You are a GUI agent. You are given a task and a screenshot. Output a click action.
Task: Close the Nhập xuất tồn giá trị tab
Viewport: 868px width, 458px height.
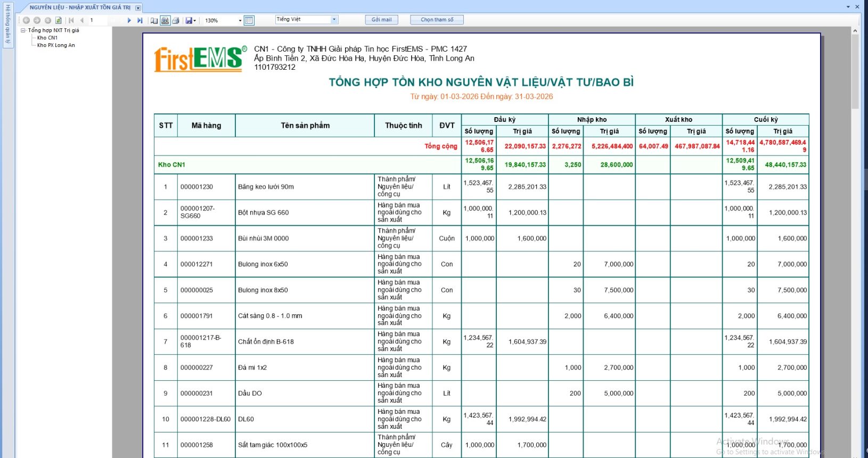click(138, 8)
